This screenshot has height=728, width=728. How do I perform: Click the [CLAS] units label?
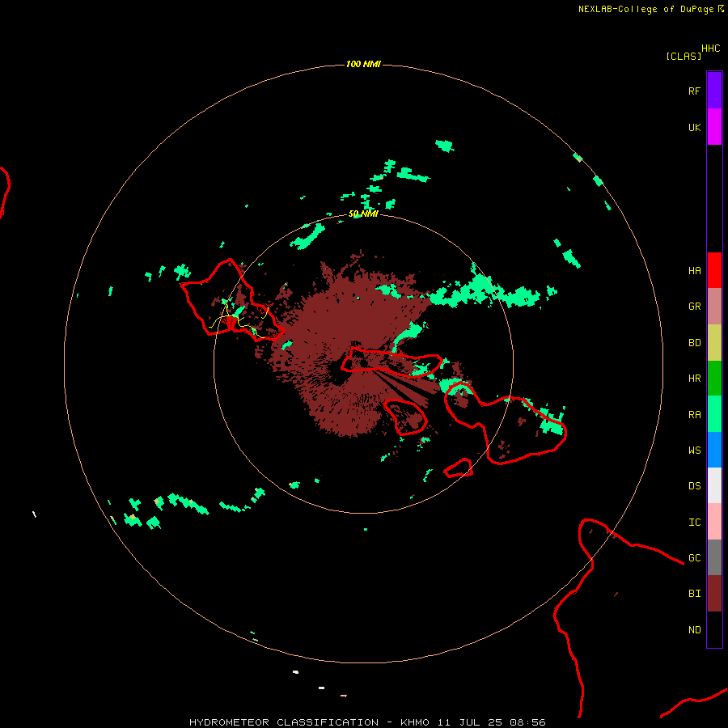(x=684, y=57)
